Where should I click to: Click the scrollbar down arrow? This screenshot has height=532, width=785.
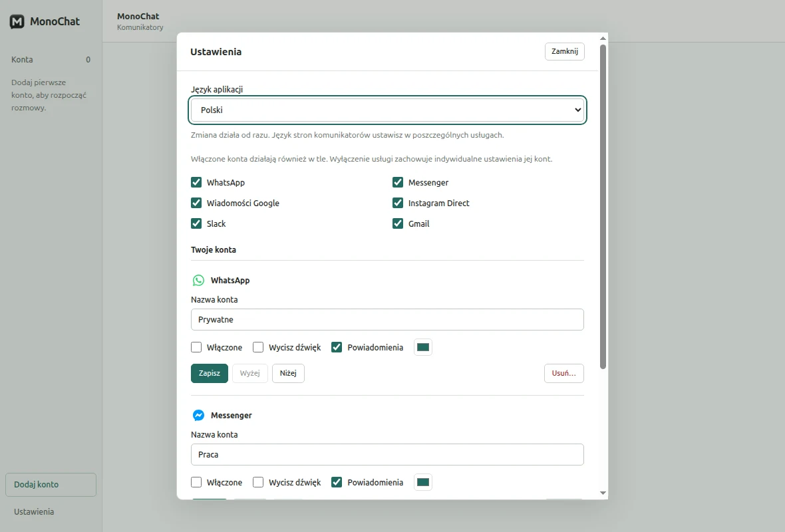click(603, 493)
